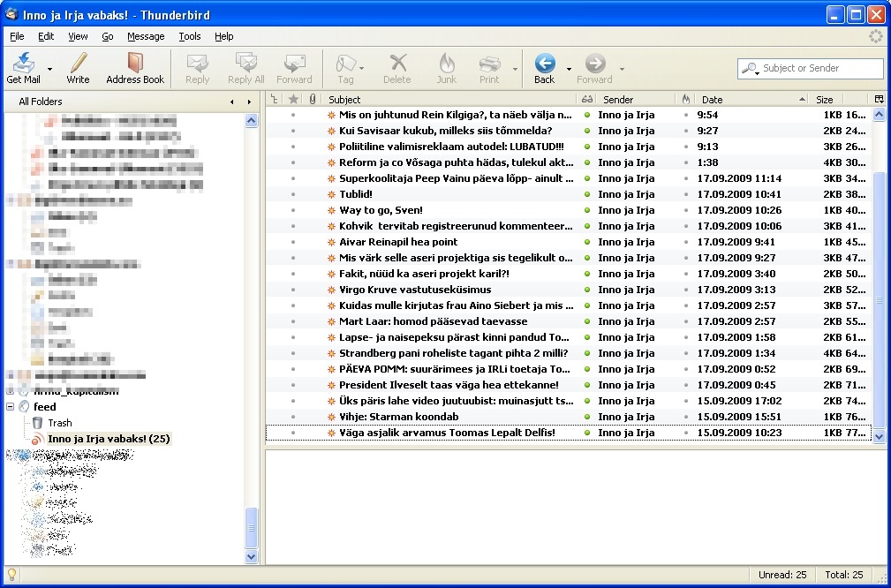Toggle junk status for the 1:38 message
Viewport: 891px width, 588px height.
tap(686, 162)
